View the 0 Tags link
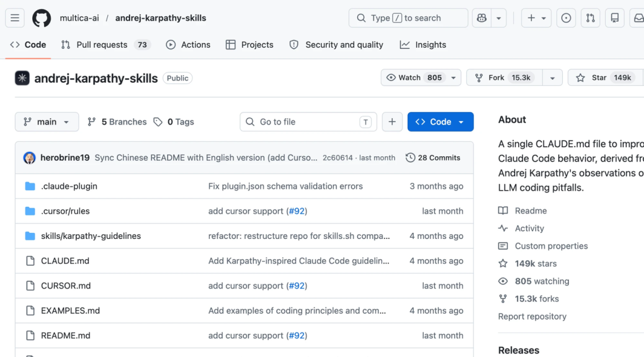The height and width of the screenshot is (357, 644). 174,122
